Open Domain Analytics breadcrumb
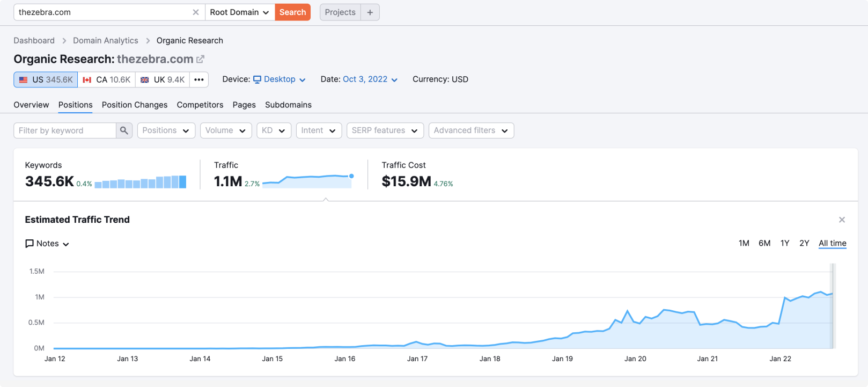Screen dimensions: 868x387 point(105,41)
